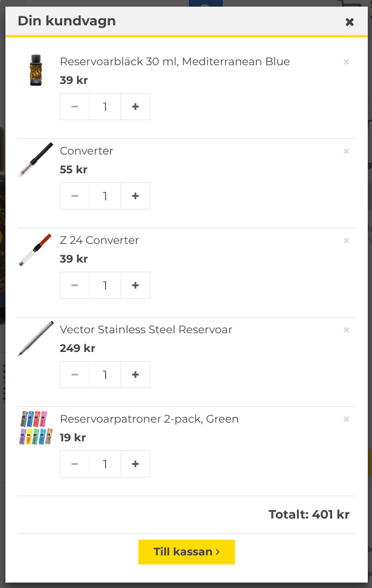The width and height of the screenshot is (372, 588).
Task: Edit quantity field for Z 24 Converter
Action: [x=105, y=286]
